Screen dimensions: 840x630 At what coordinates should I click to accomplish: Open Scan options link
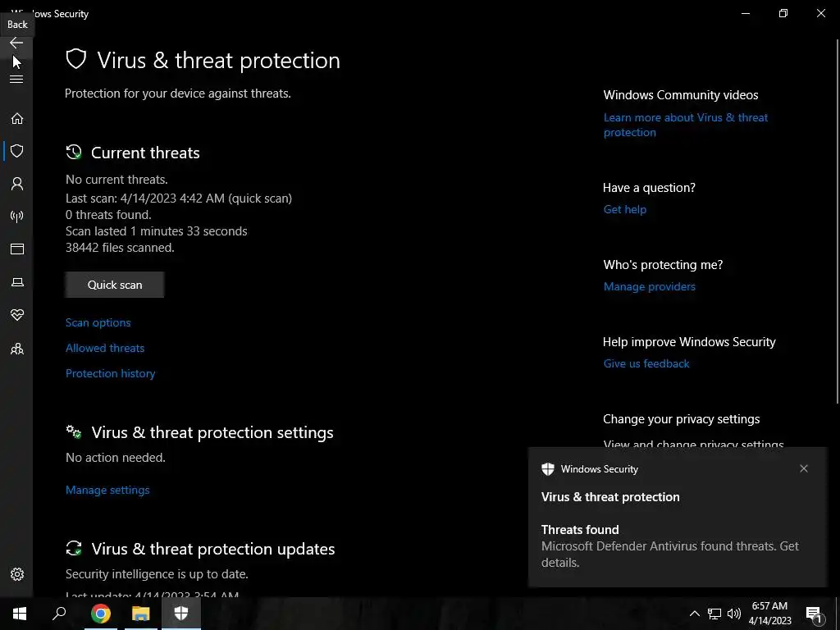pos(98,322)
